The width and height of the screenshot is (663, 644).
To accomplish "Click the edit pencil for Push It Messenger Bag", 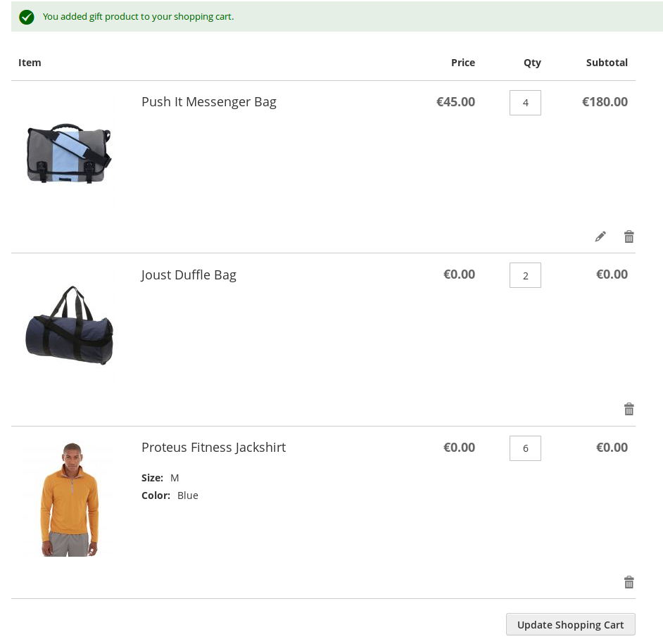I will (x=600, y=236).
